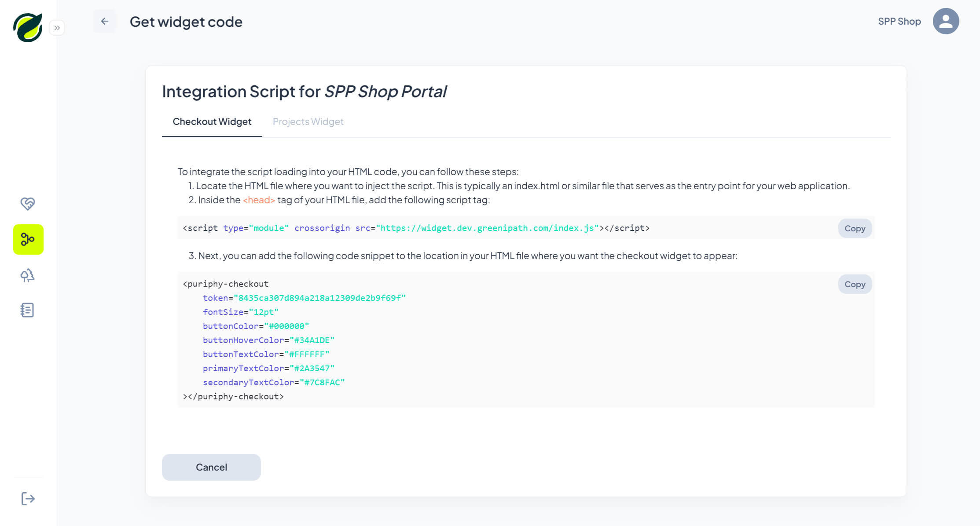This screenshot has height=526, width=980.
Task: Click step 3 "Next, you can add" instruction
Action: coord(463,256)
